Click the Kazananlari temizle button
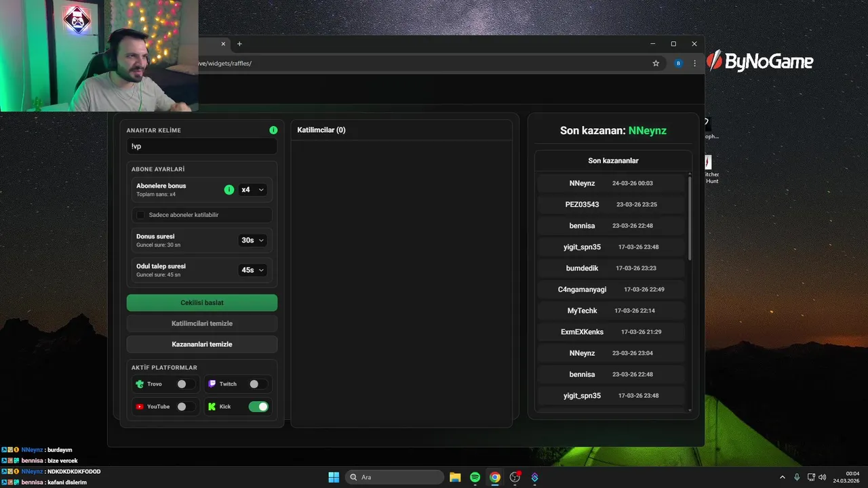The image size is (868, 488). [202, 344]
